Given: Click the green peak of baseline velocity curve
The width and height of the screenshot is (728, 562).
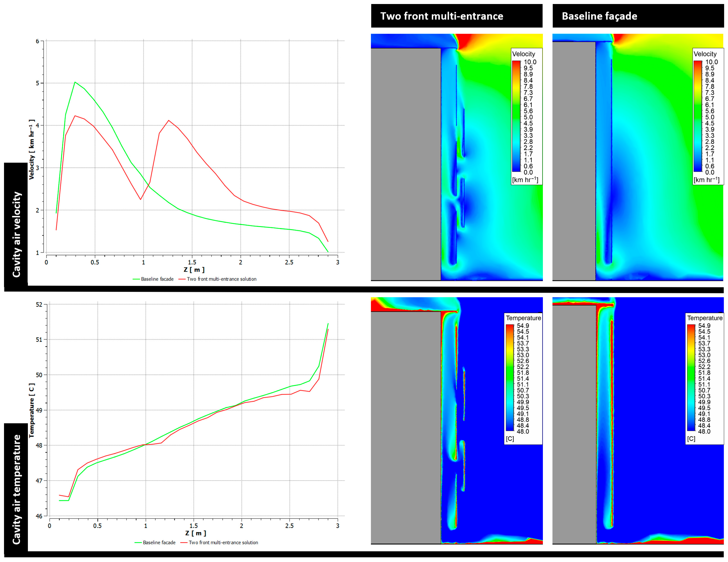Looking at the screenshot, I should click(75, 82).
